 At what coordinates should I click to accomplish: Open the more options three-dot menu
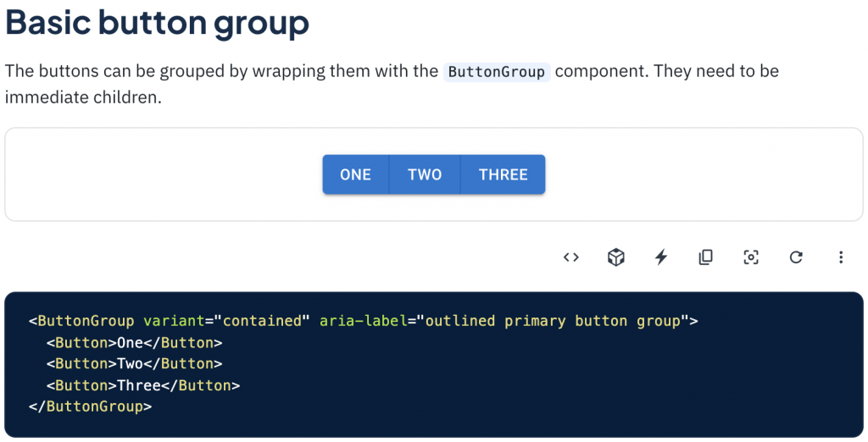(841, 257)
